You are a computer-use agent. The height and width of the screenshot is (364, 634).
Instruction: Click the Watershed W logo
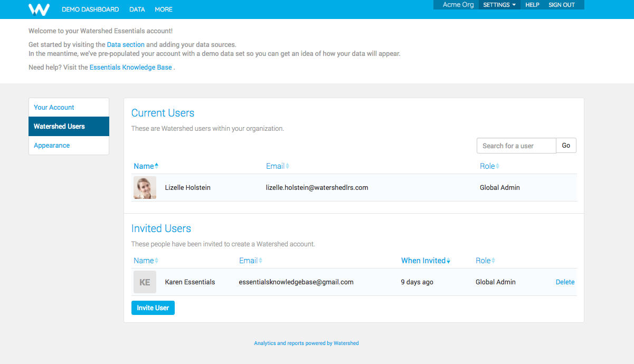(x=39, y=9)
